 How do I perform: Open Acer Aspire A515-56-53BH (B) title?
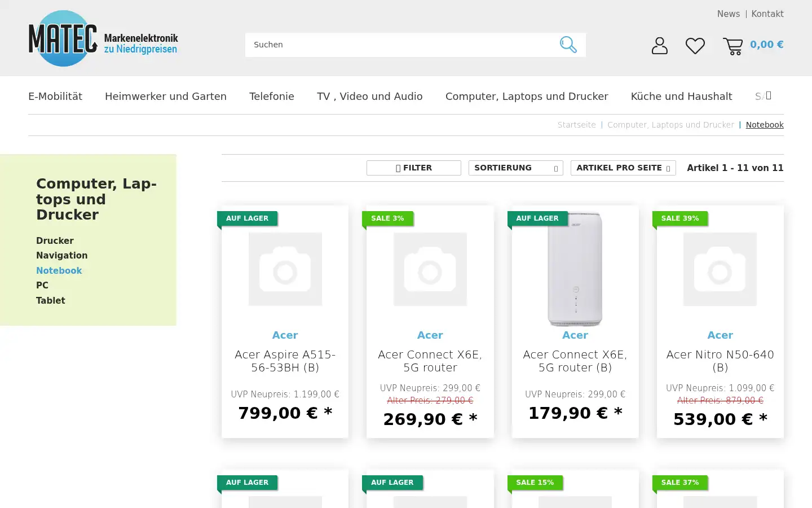point(285,361)
